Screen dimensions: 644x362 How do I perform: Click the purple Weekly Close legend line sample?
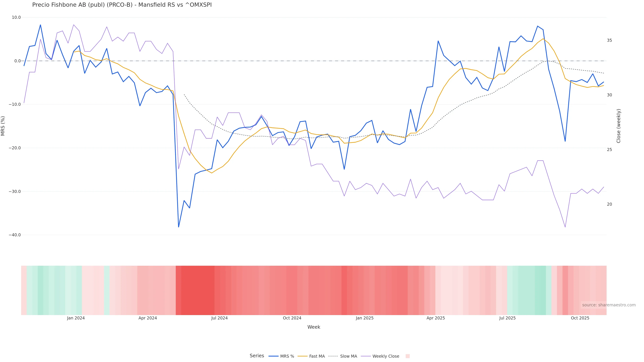[x=366, y=356]
